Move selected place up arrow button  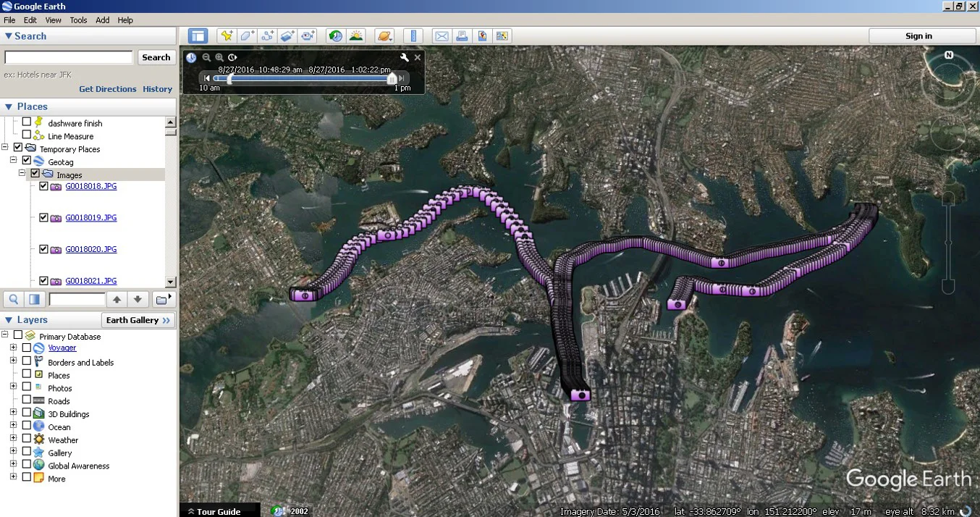click(116, 299)
